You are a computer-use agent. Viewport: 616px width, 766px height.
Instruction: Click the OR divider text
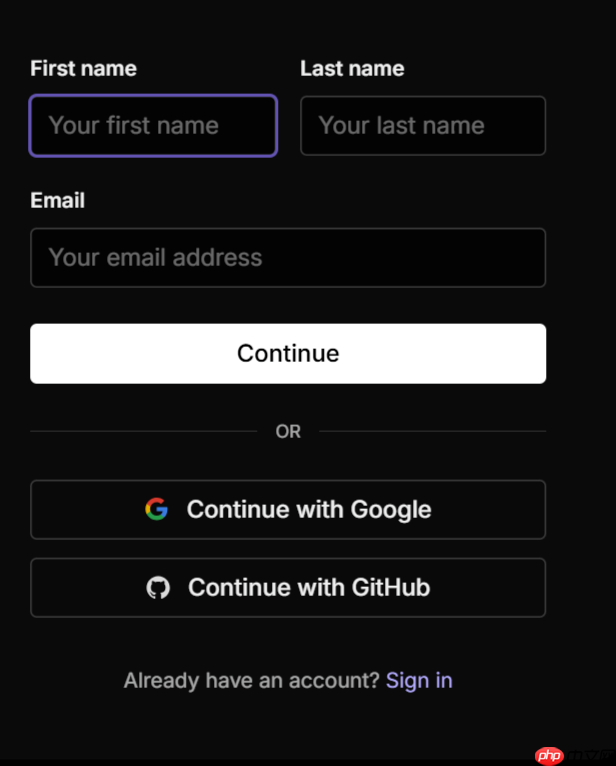pos(288,432)
